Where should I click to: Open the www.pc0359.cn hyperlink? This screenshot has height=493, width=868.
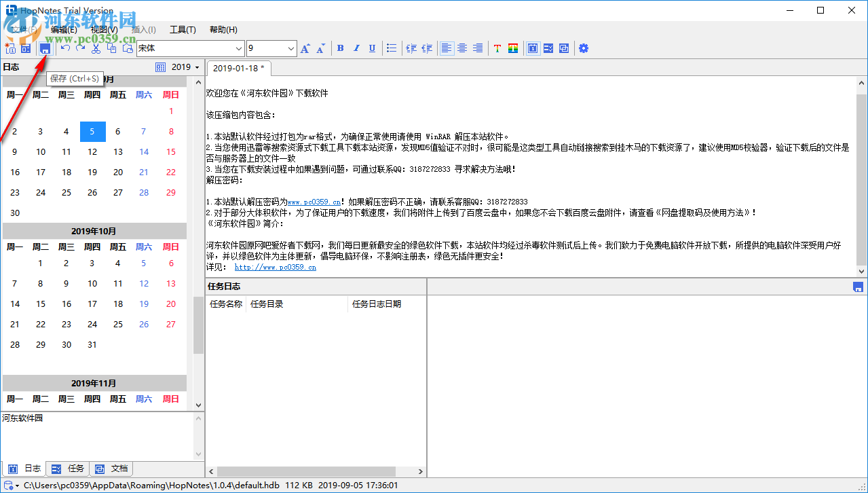(x=313, y=202)
